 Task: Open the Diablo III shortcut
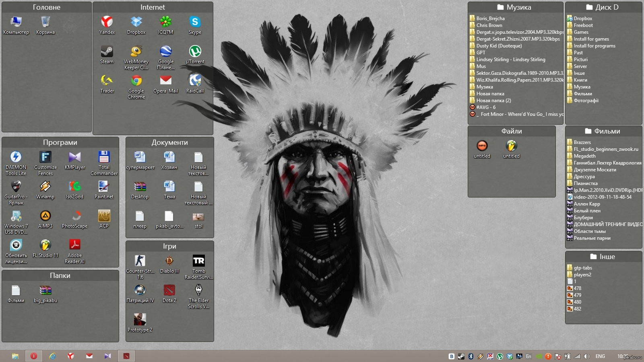[169, 261]
